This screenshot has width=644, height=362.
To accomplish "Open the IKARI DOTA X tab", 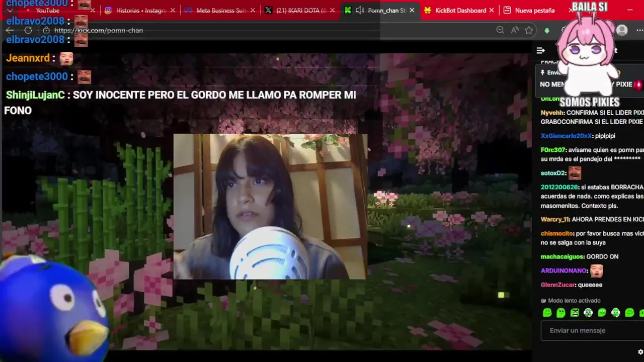I will point(301,10).
